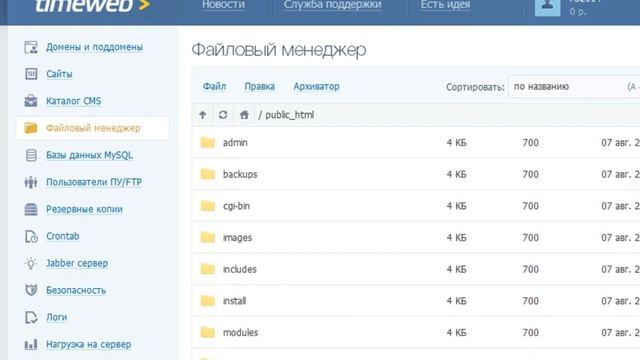Open Crontab link in sidebar
The height and width of the screenshot is (360, 640).
point(62,236)
